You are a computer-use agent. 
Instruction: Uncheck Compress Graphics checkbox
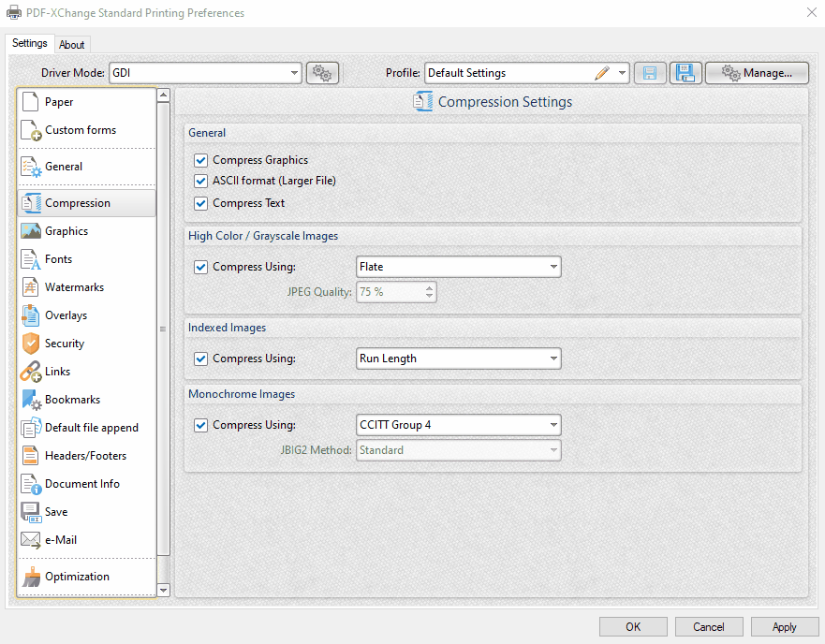[200, 160]
